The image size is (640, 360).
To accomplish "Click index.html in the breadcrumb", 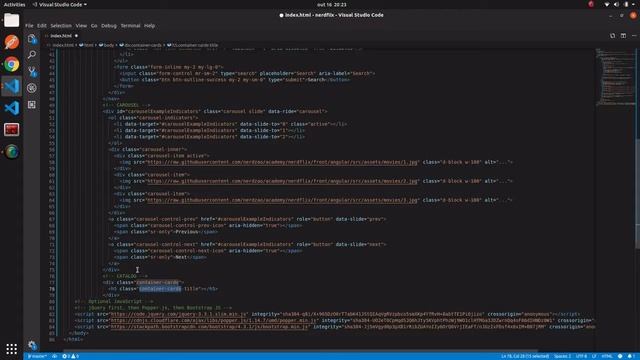I will [63, 45].
